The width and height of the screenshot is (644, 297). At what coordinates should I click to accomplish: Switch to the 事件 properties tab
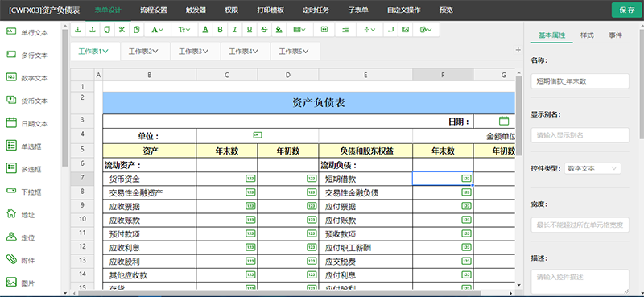(615, 35)
